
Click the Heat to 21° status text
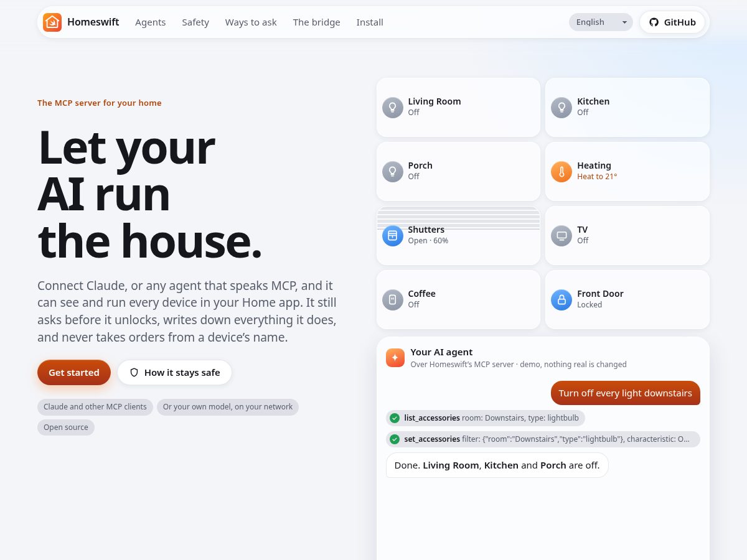(x=597, y=177)
